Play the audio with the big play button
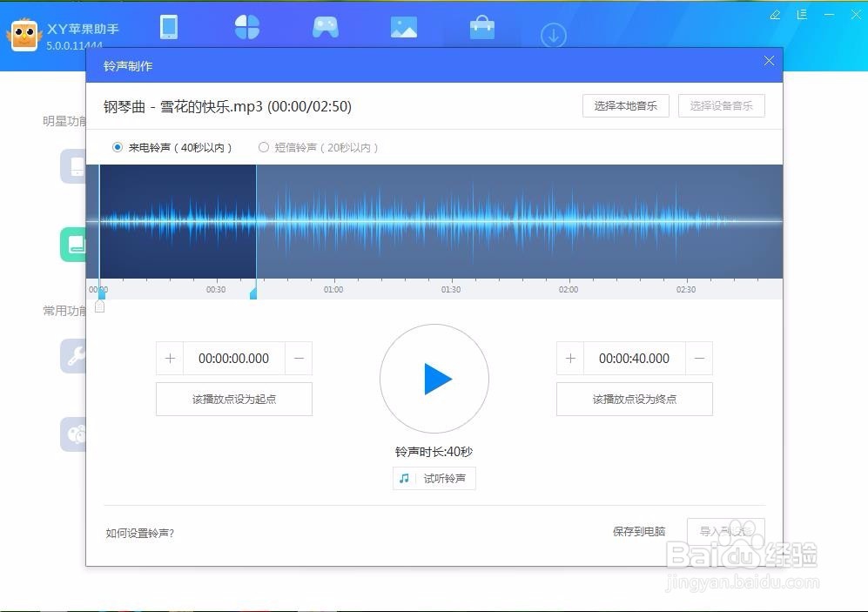 pyautogui.click(x=434, y=379)
